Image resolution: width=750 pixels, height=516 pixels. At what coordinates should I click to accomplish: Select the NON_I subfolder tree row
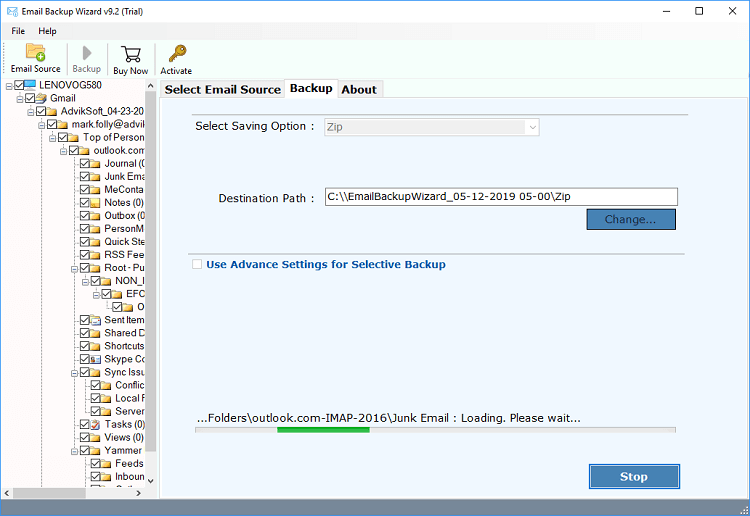pos(117,281)
